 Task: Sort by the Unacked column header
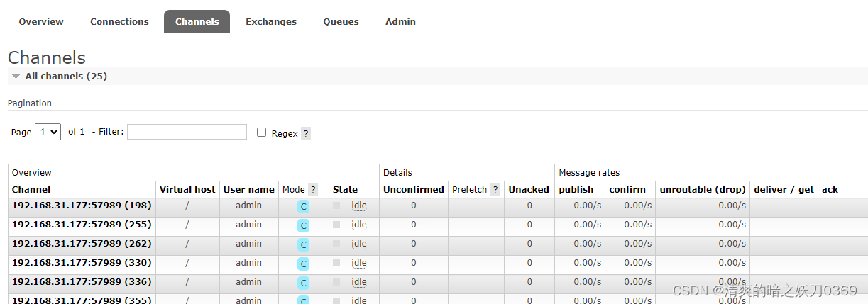pos(529,189)
